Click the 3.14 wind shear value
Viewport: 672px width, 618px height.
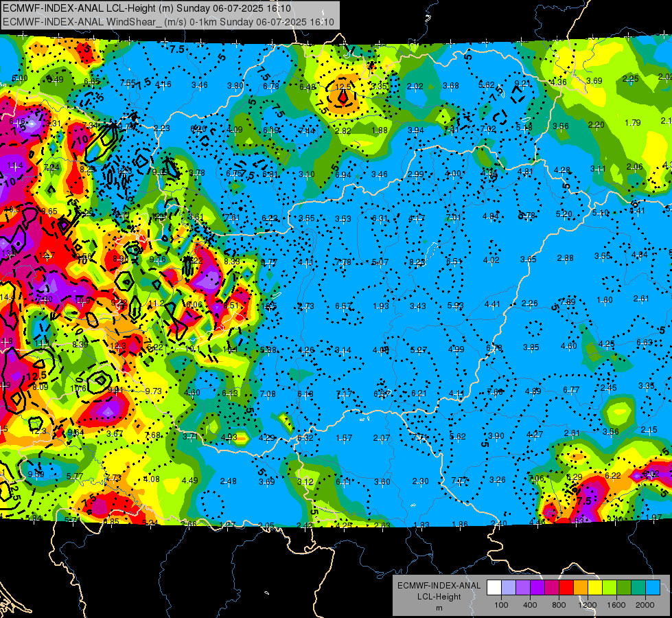pyautogui.click(x=343, y=350)
